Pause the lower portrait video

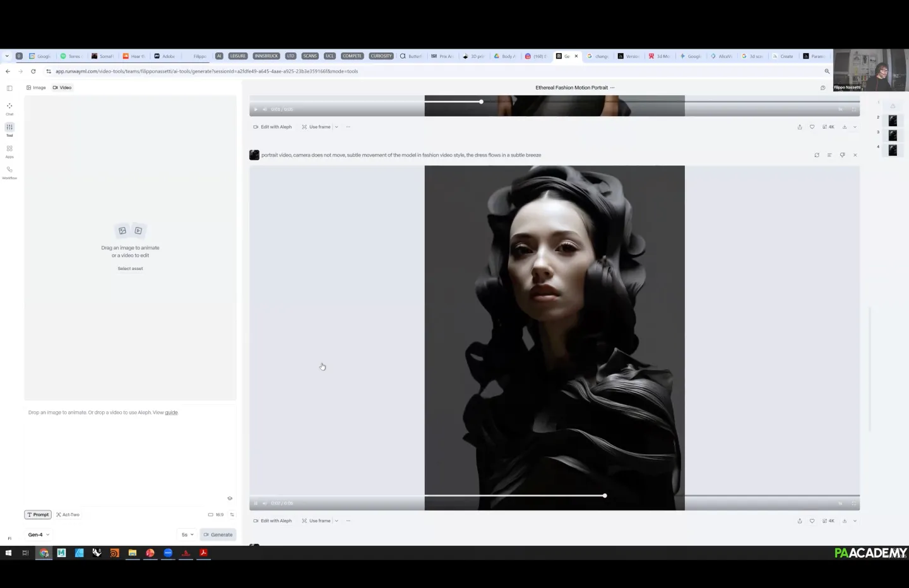click(256, 503)
